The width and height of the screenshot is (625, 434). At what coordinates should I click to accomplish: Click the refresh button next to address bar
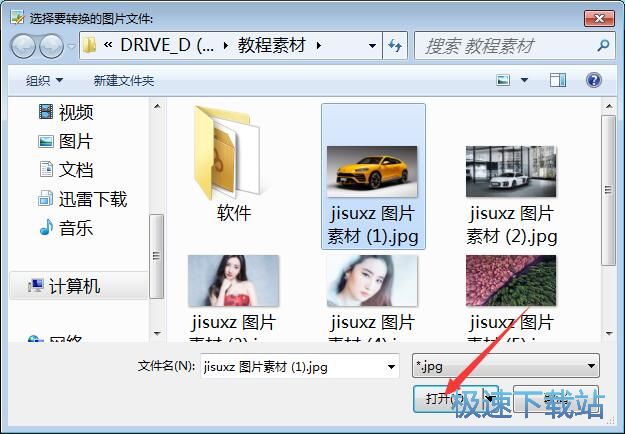[x=395, y=46]
